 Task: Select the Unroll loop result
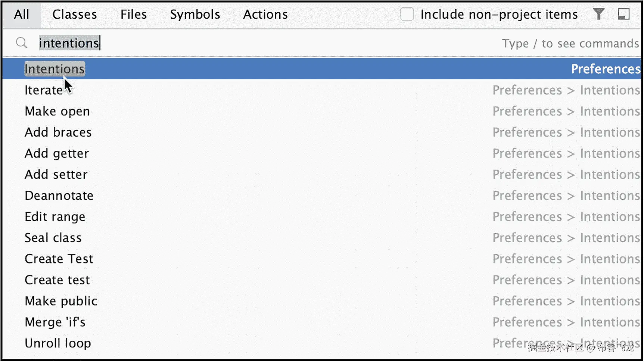(x=58, y=343)
